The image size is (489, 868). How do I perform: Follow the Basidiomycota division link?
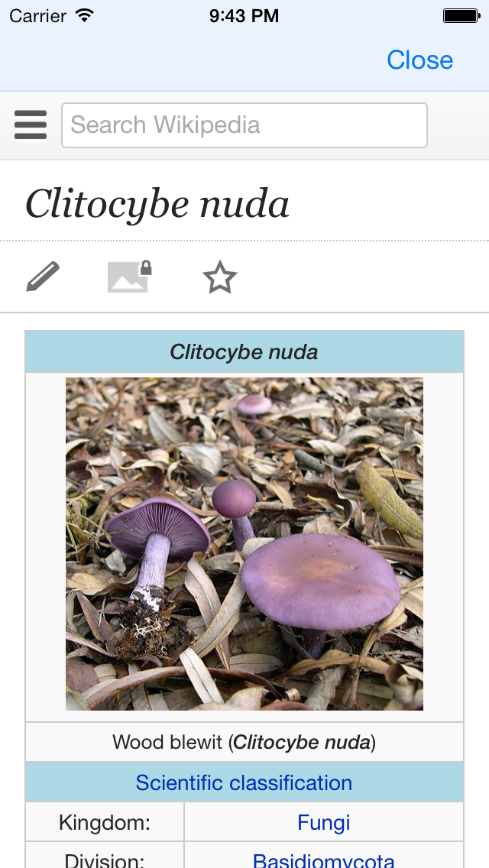(x=324, y=860)
